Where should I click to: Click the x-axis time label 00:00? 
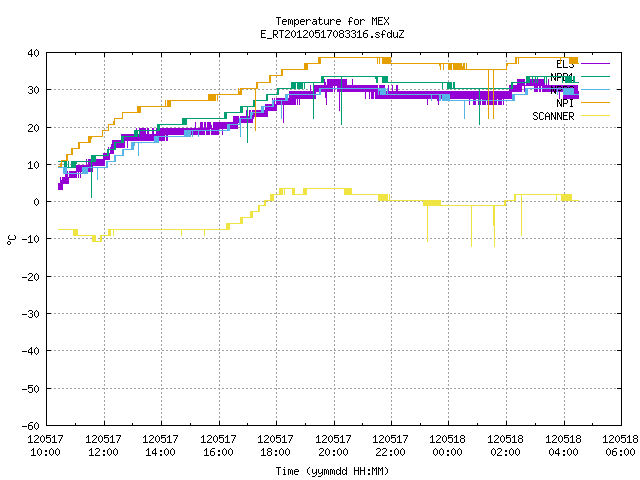pyautogui.click(x=448, y=452)
